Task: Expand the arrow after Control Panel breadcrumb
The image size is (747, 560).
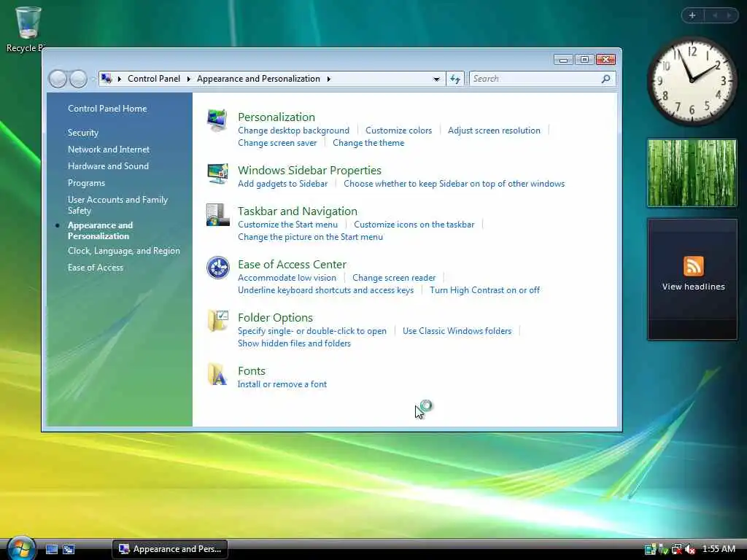Action: [189, 79]
